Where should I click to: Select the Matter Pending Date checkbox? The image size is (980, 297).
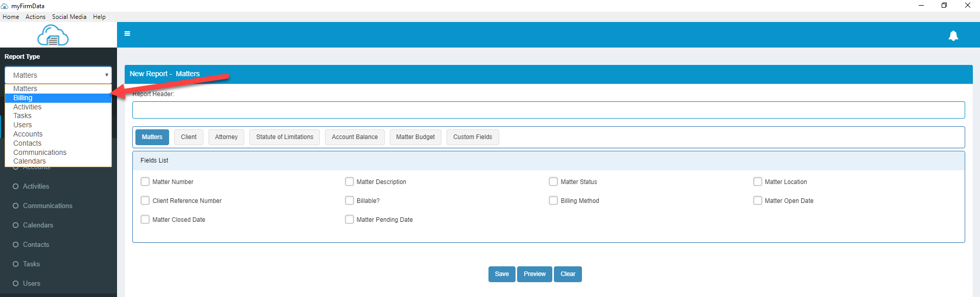click(349, 219)
